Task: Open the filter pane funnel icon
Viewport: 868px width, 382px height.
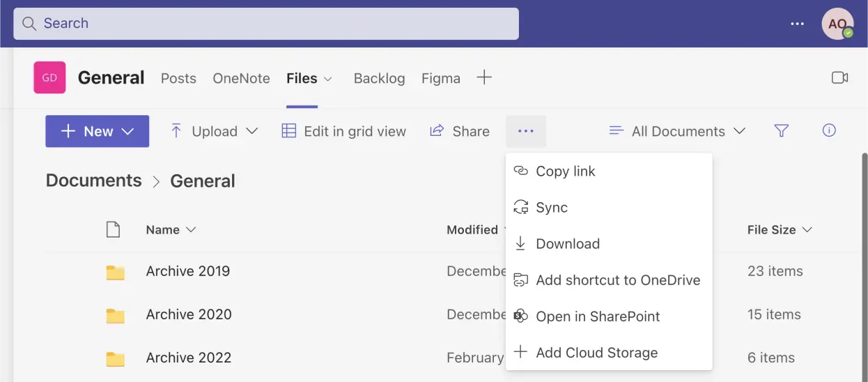Action: [782, 131]
